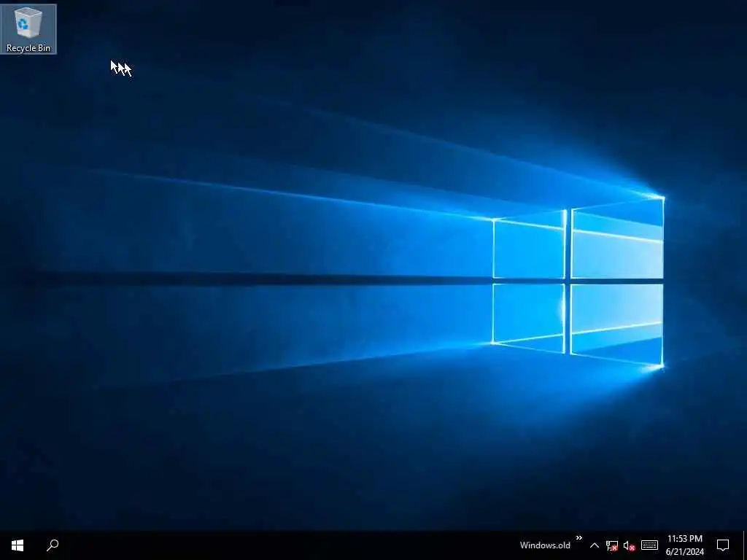This screenshot has height=560, width=747.
Task: Click the Show desktop strip on the taskbar edge
Action: pos(745,545)
